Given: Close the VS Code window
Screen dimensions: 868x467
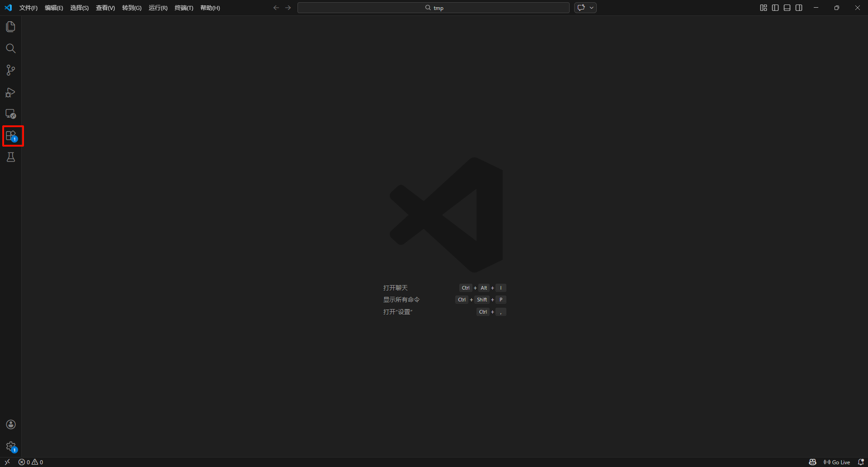Looking at the screenshot, I should (x=858, y=8).
